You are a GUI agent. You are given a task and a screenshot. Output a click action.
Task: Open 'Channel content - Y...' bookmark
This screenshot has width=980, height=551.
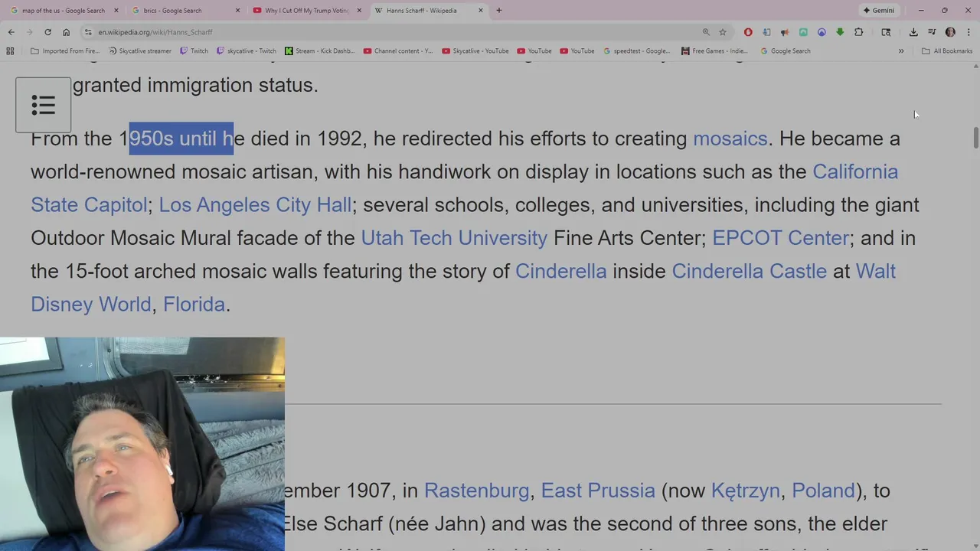point(398,51)
